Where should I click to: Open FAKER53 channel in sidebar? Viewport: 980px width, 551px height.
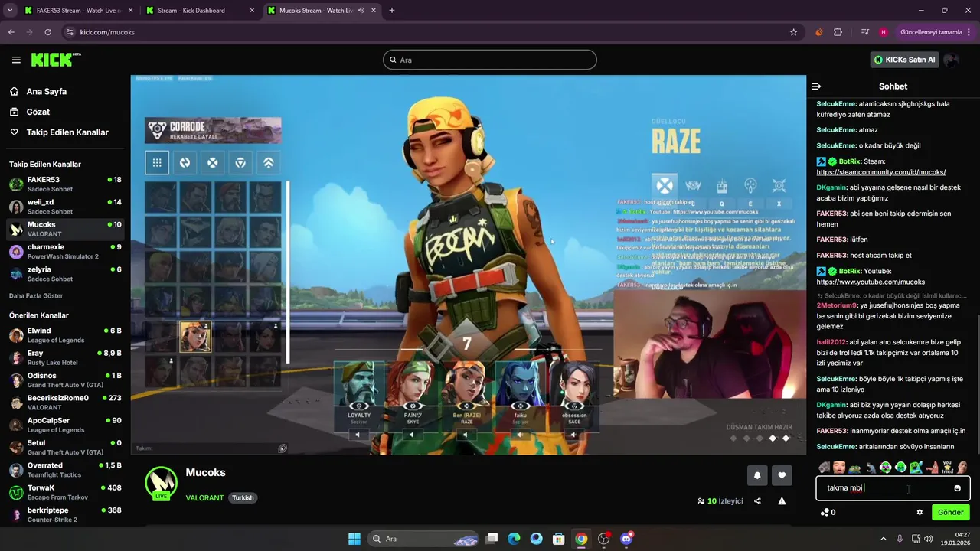coord(65,184)
